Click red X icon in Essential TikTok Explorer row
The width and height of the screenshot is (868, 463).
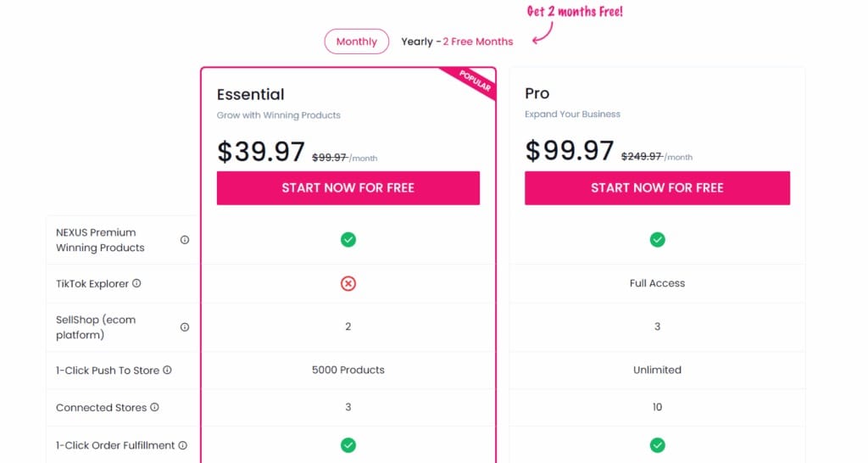(348, 283)
